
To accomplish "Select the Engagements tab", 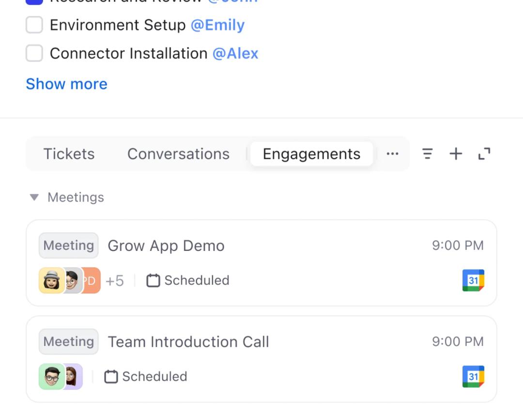I will coord(311,154).
